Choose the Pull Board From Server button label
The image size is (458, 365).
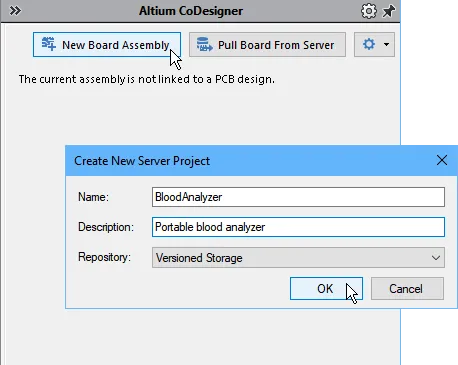coord(276,45)
